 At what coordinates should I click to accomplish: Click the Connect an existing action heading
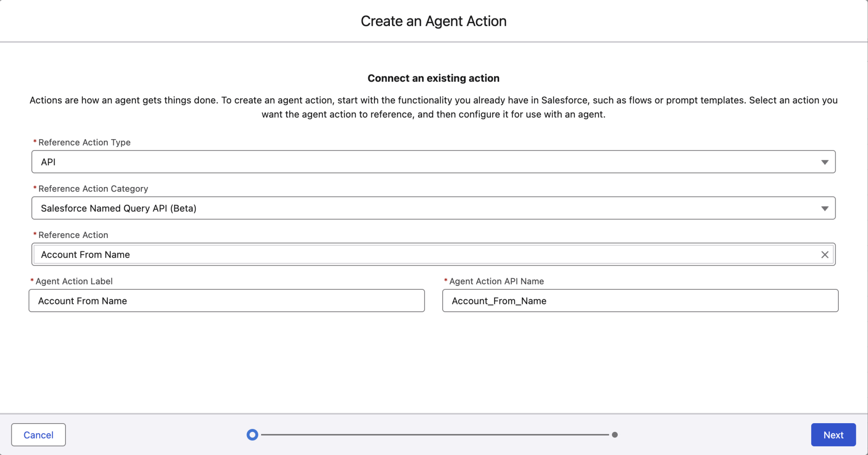(x=434, y=78)
